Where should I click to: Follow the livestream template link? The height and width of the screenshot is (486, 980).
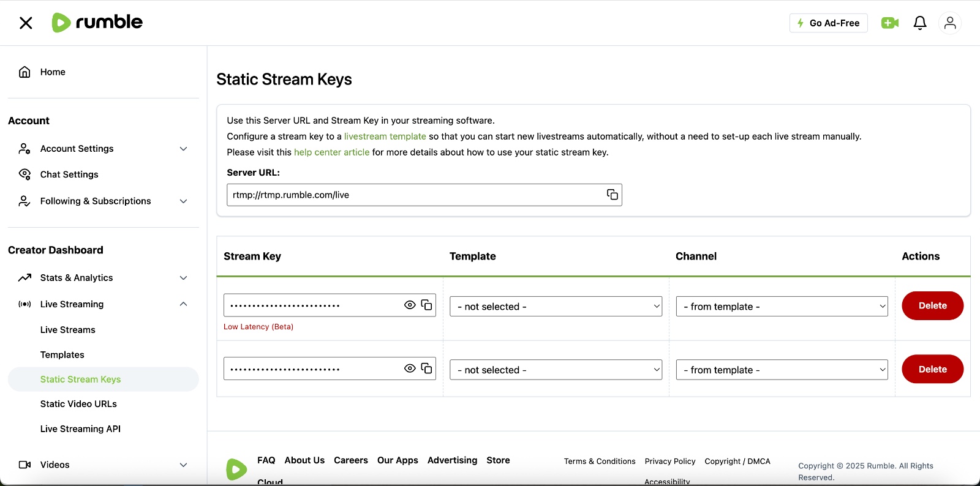coord(385,136)
